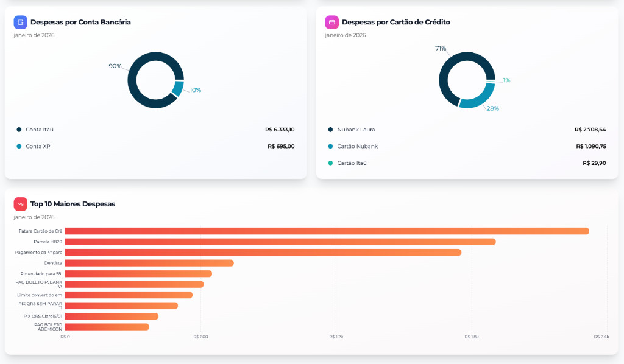Click the credit card icon beside Despesas por Cartão de Crédito

[x=331, y=23]
